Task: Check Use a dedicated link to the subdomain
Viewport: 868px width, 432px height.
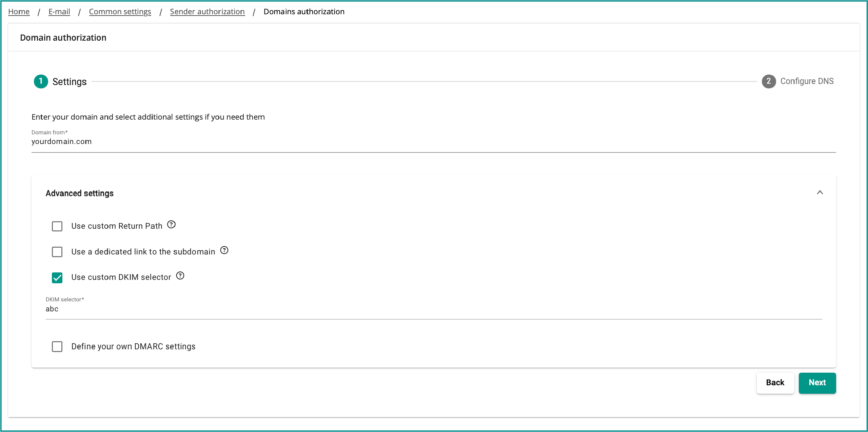Action: pyautogui.click(x=57, y=252)
